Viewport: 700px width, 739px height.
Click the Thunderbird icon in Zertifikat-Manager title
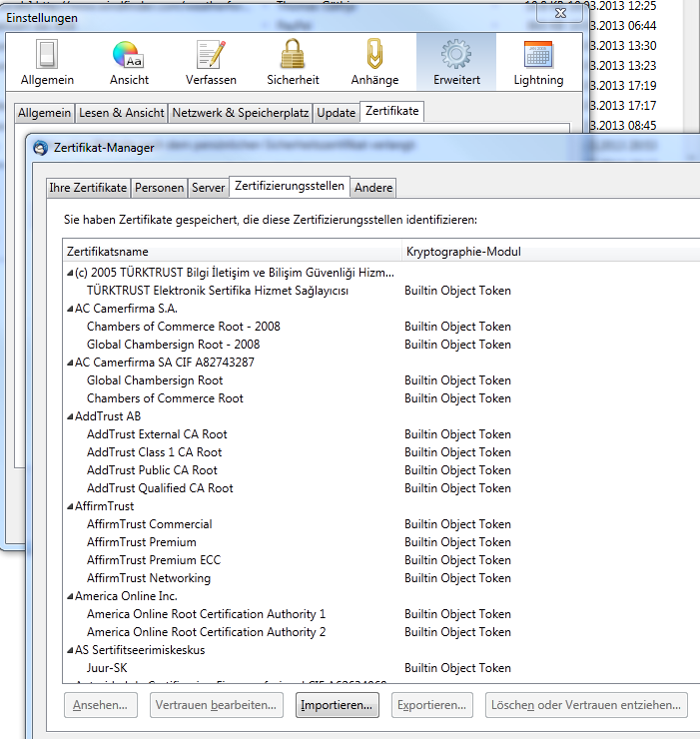coord(41,148)
